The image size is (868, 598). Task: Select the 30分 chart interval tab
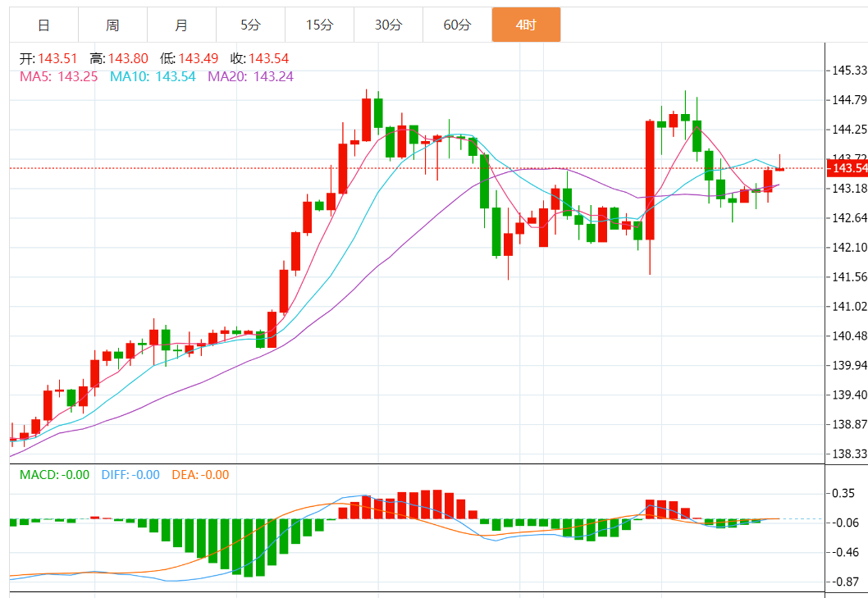[388, 25]
